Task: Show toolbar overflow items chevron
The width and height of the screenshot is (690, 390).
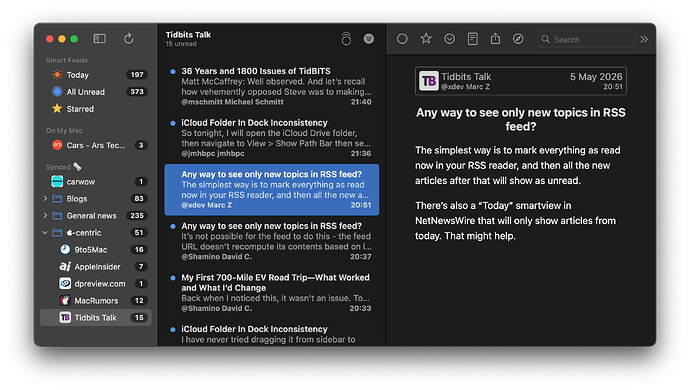Action: tap(644, 39)
